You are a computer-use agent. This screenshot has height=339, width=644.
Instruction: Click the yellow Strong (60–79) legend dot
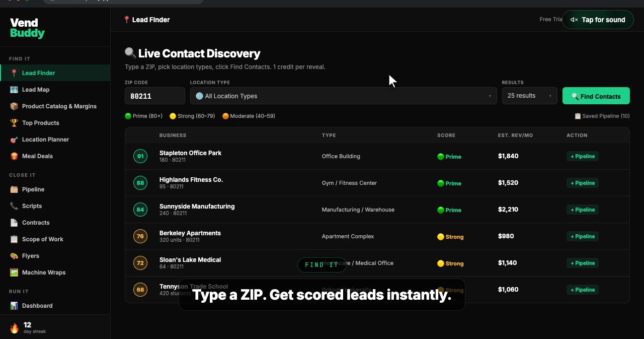click(173, 116)
